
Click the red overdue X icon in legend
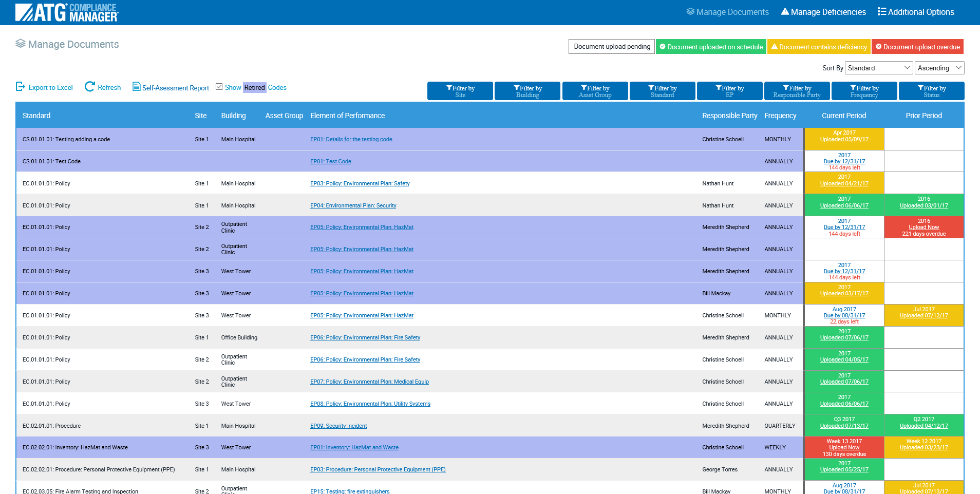coord(879,47)
